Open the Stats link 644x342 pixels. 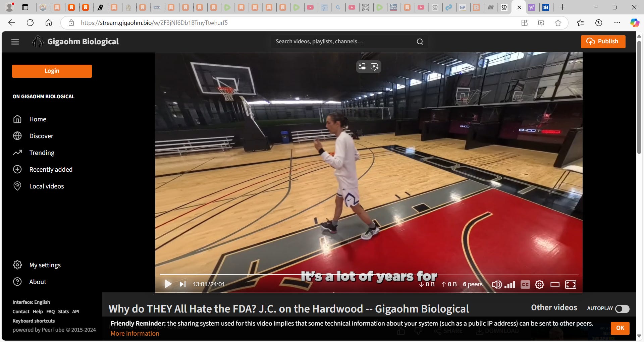click(x=63, y=311)
